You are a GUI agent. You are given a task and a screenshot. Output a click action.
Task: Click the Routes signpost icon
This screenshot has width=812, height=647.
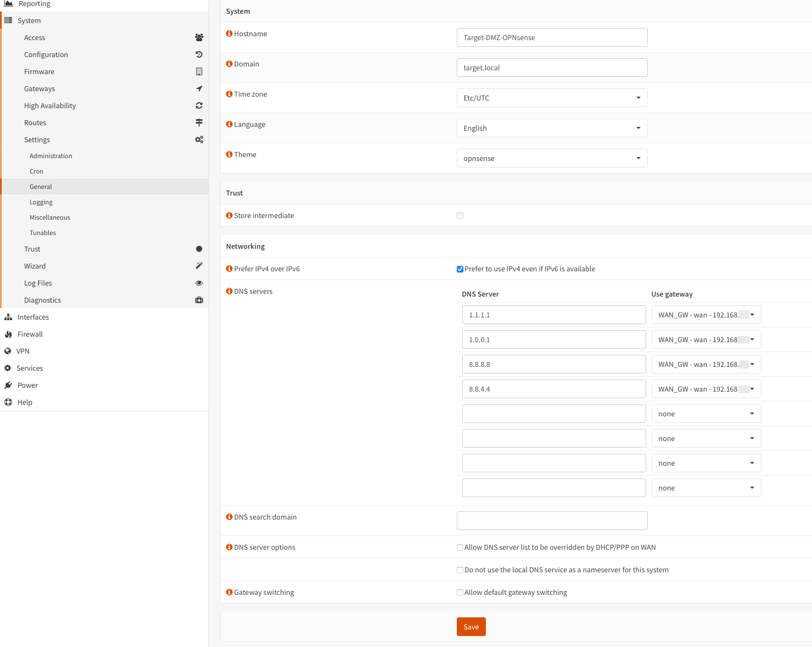pos(199,123)
